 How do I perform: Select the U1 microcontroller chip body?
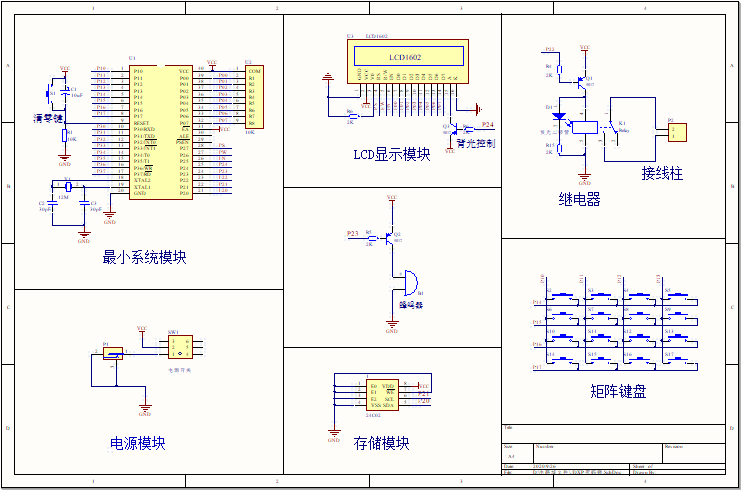pyautogui.click(x=161, y=132)
